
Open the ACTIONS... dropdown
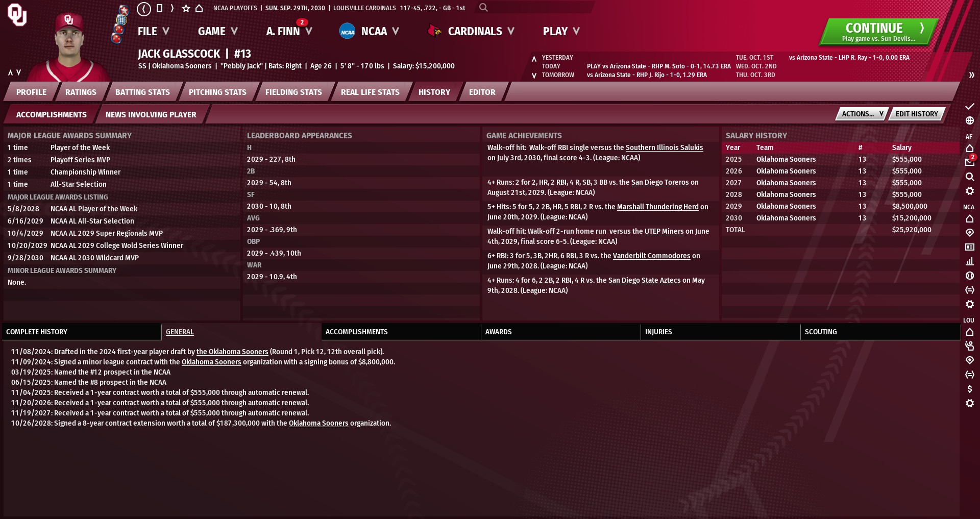coord(862,114)
